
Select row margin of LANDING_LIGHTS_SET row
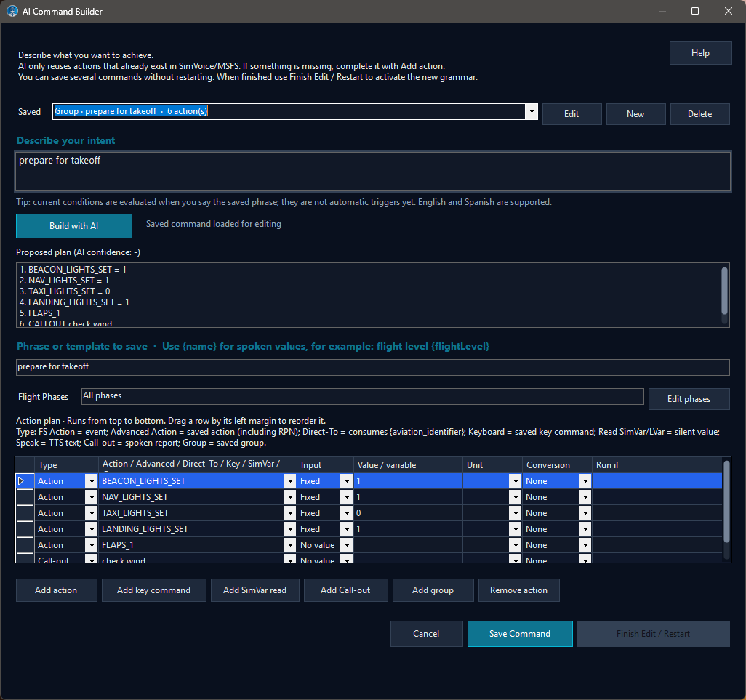point(25,529)
